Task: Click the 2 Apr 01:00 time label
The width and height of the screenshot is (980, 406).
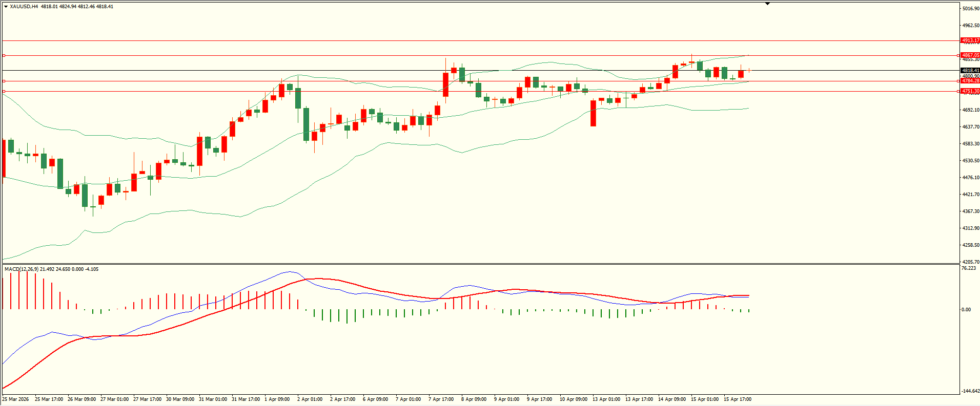Action: coord(310,399)
